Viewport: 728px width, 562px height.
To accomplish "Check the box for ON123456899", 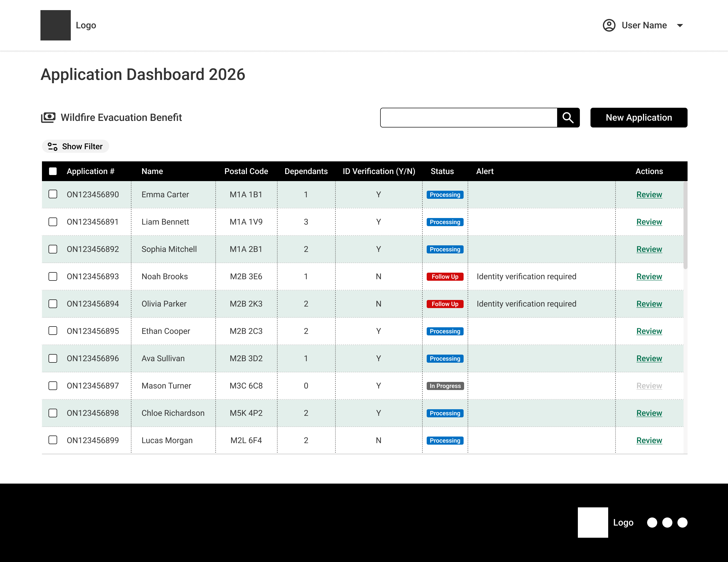I will pyautogui.click(x=53, y=440).
